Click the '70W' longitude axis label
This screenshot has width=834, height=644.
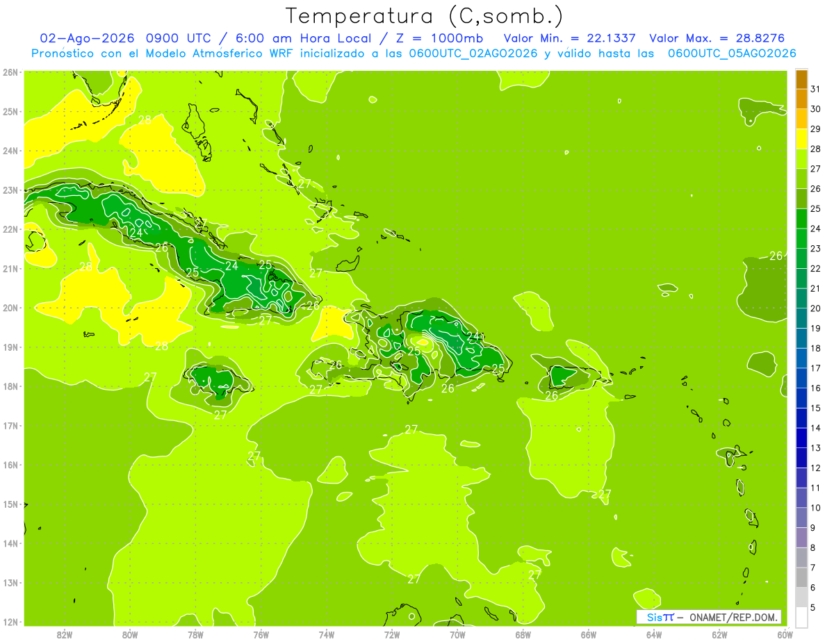[457, 634]
